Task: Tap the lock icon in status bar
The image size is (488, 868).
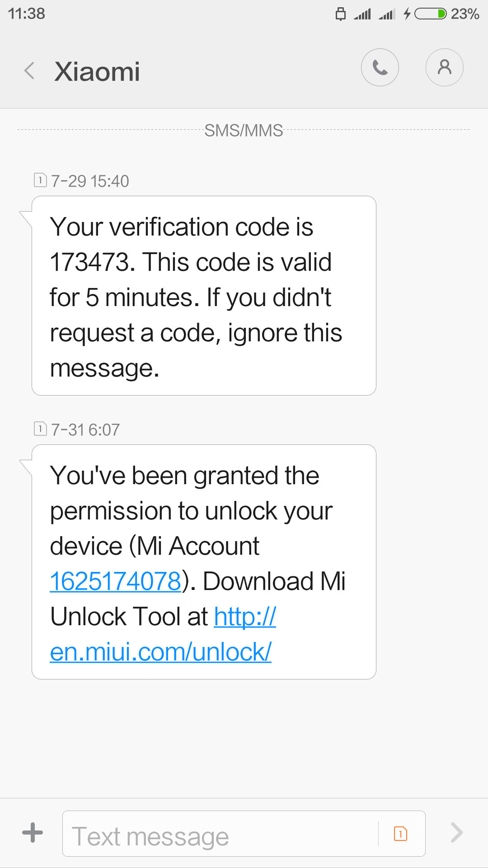Action: click(x=341, y=14)
